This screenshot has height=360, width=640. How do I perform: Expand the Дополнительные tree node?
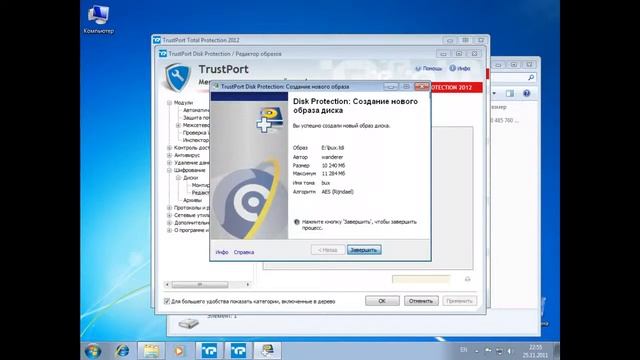(169, 223)
